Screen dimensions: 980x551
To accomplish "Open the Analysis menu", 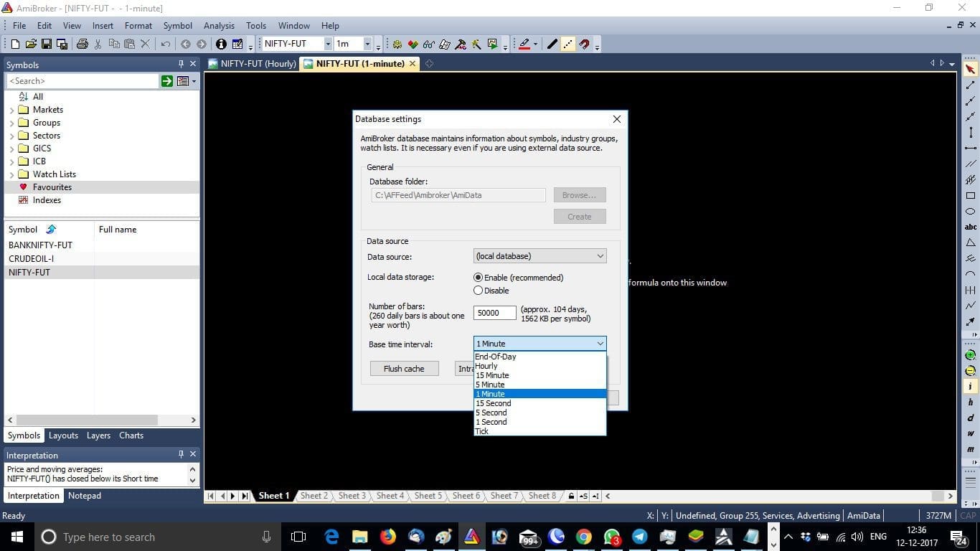I will (x=219, y=25).
